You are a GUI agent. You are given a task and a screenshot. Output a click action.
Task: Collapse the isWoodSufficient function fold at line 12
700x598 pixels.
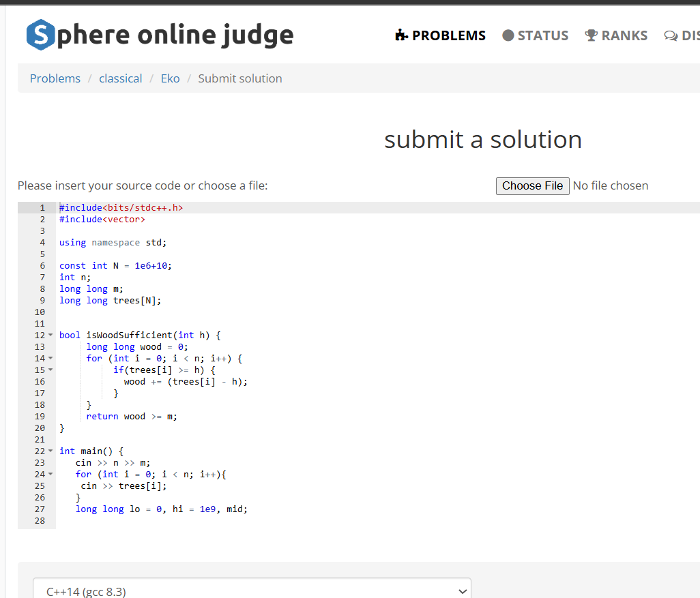pos(50,335)
